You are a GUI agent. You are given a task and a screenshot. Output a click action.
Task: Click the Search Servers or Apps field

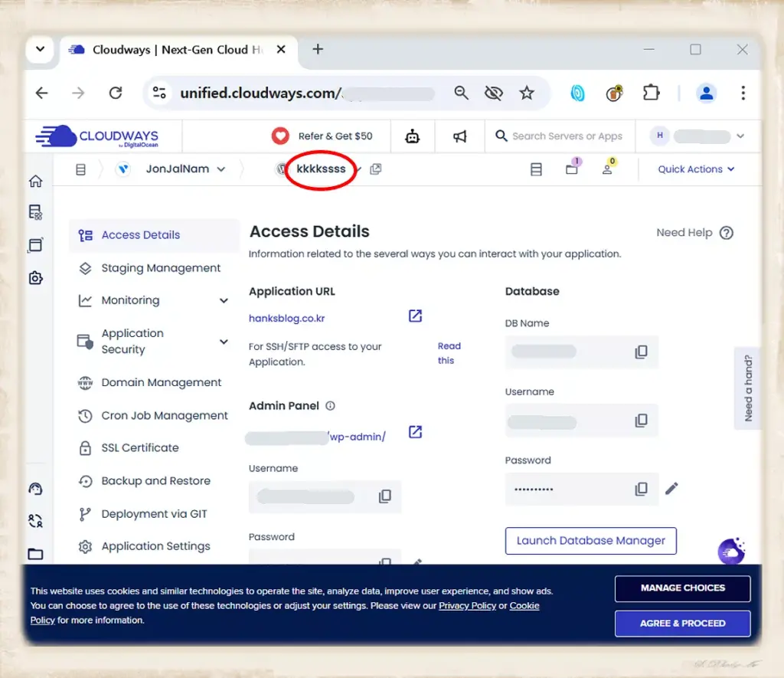click(567, 136)
